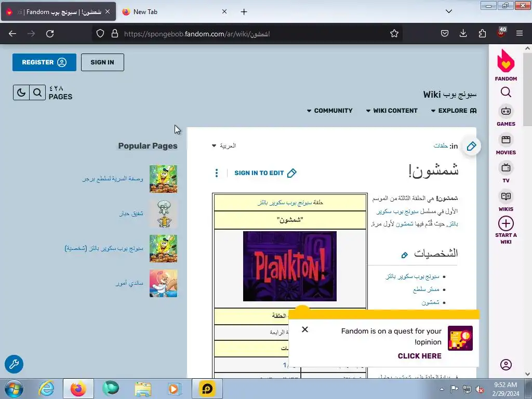Open a new browser tab

(244, 12)
